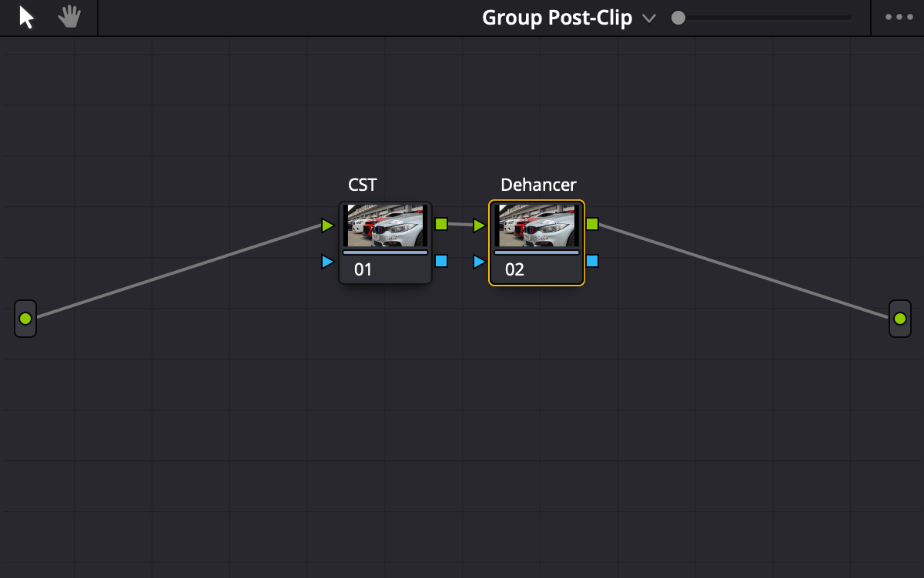Select the green source node on the far left
Viewport: 924px width, 578px height.
pyautogui.click(x=25, y=318)
